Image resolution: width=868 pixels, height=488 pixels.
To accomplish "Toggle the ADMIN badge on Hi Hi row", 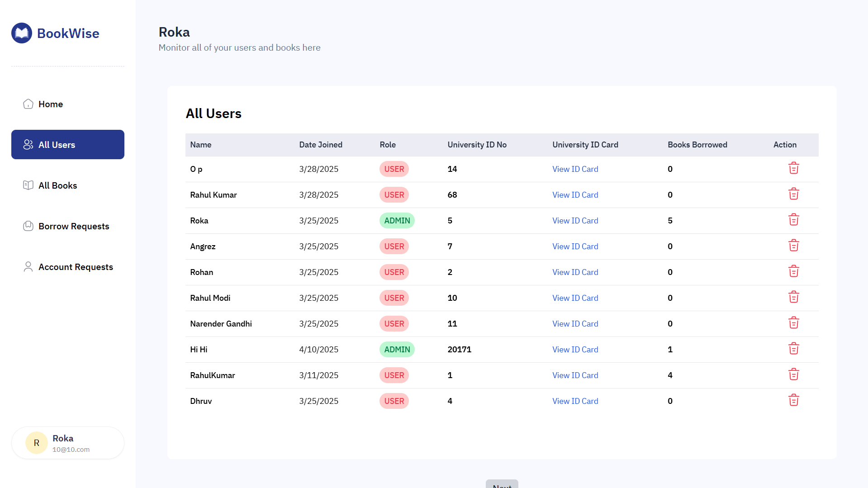I will coord(397,349).
